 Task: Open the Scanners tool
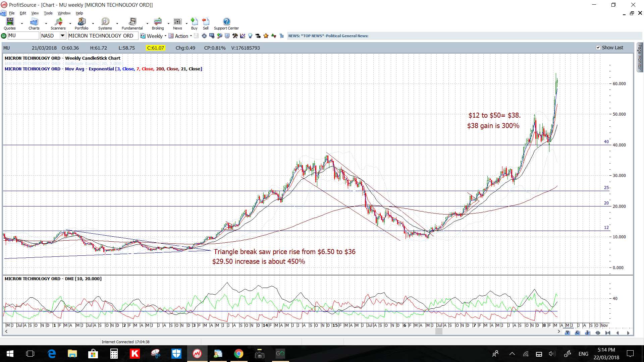58,24
